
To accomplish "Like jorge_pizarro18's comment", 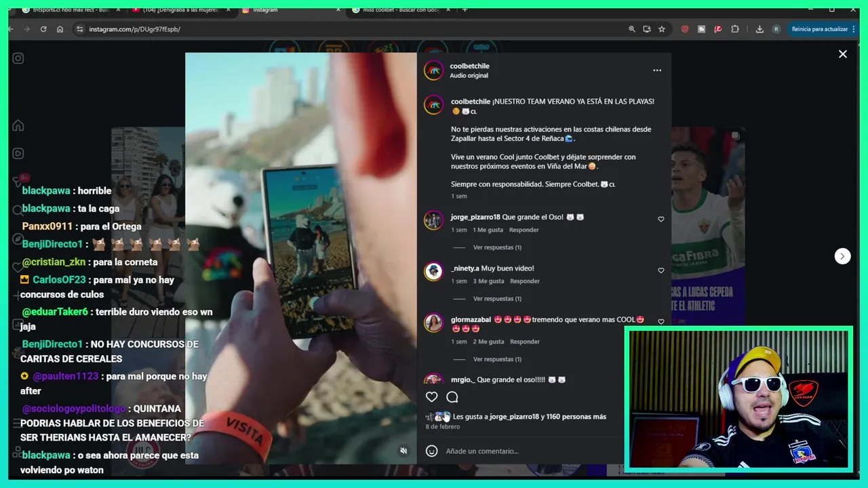I will 661,219.
